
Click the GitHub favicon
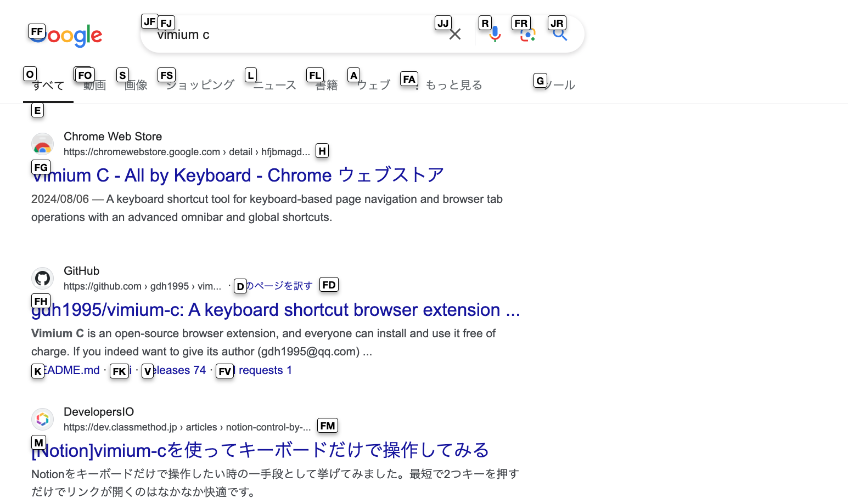(x=42, y=279)
